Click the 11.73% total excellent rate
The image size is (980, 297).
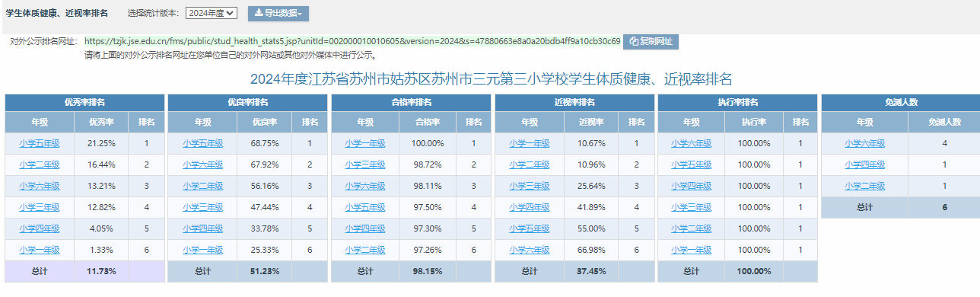coord(101,271)
